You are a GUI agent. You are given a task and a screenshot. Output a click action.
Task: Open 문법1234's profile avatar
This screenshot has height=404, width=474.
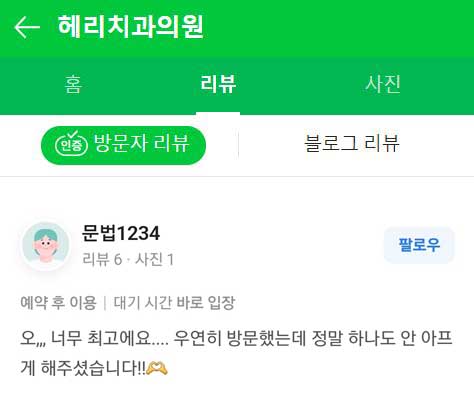(46, 245)
